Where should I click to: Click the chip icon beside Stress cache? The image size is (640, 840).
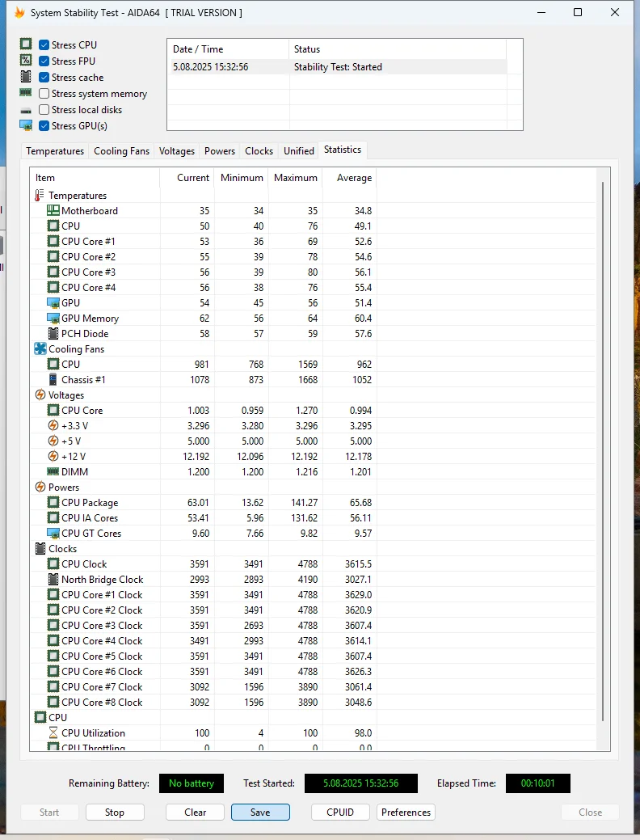[x=26, y=77]
